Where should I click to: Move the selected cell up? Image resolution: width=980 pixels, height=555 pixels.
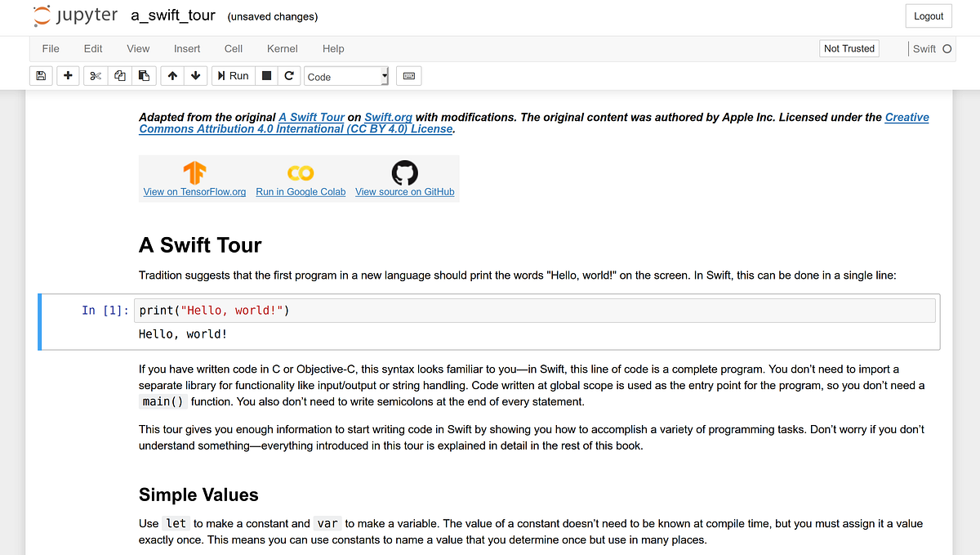pos(171,75)
